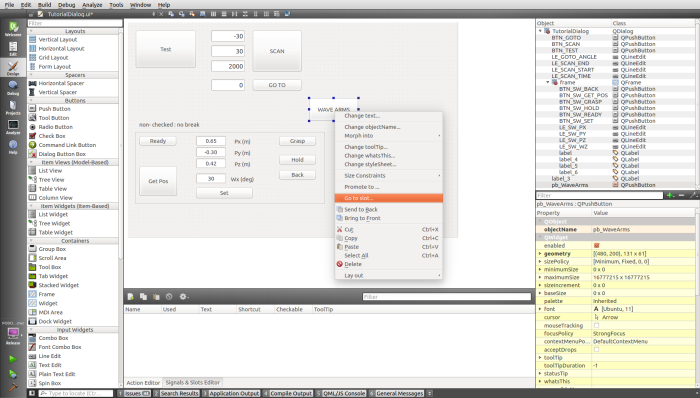Open the Action Editor settings gear dropdown
Viewport: 700px width, 398px height.
tap(184, 296)
